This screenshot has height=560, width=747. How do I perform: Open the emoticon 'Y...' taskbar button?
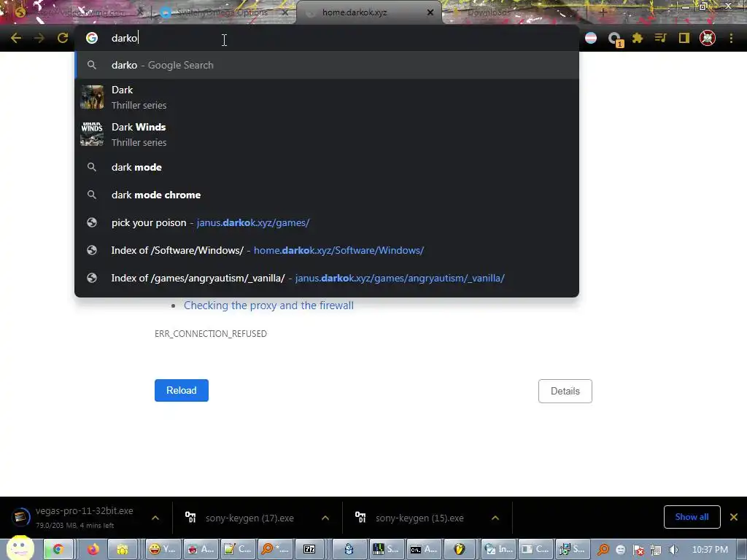click(163, 550)
